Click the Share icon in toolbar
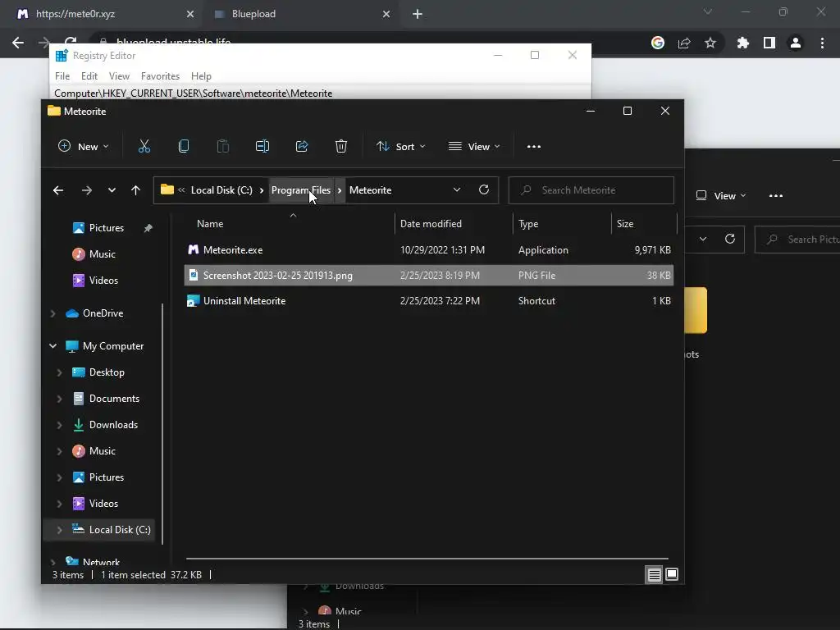Screen dimensions: 840x630 [x=302, y=146]
